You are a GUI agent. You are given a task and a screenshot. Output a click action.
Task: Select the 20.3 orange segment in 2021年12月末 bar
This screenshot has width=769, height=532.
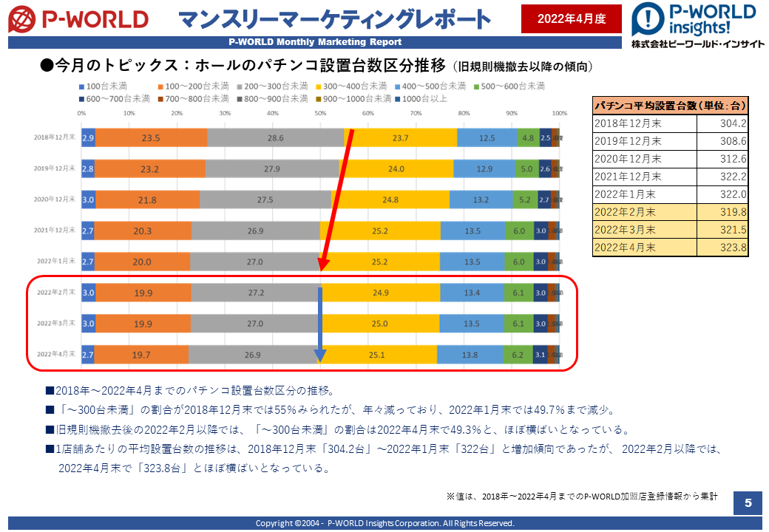coord(143,231)
